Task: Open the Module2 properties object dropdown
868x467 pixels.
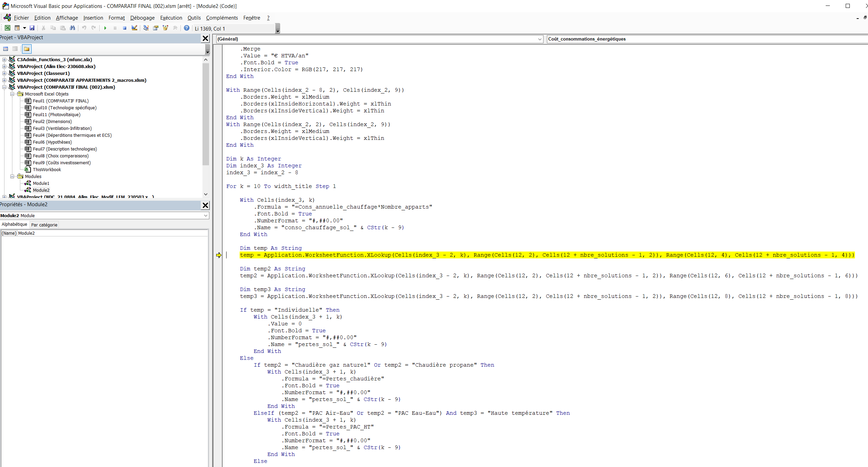Action: click(206, 216)
